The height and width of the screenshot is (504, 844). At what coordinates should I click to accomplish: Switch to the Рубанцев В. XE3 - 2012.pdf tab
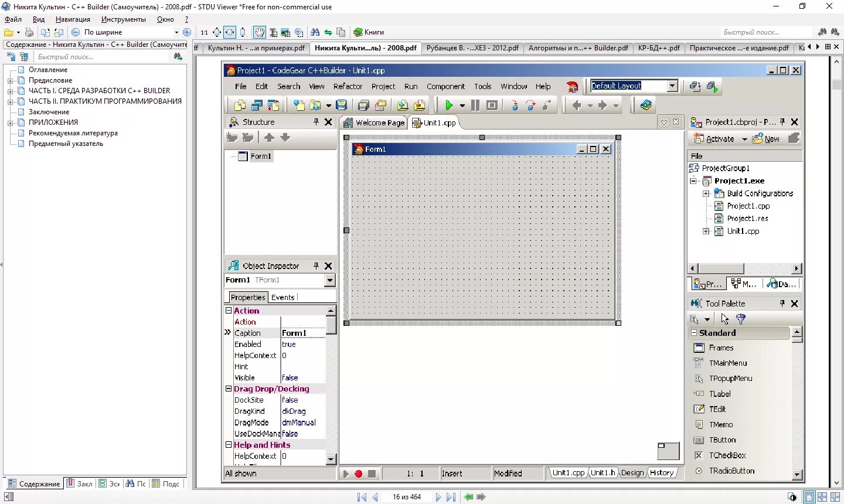pyautogui.click(x=472, y=48)
